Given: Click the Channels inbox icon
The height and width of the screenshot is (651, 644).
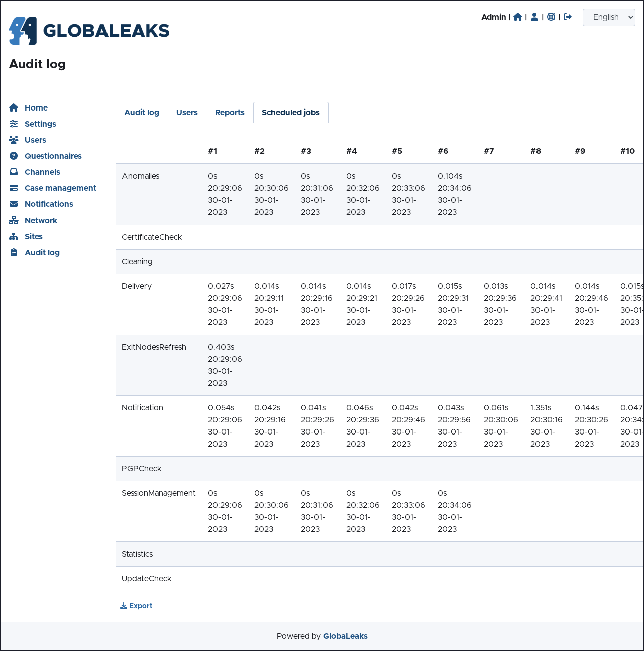Looking at the screenshot, I should pos(14,172).
